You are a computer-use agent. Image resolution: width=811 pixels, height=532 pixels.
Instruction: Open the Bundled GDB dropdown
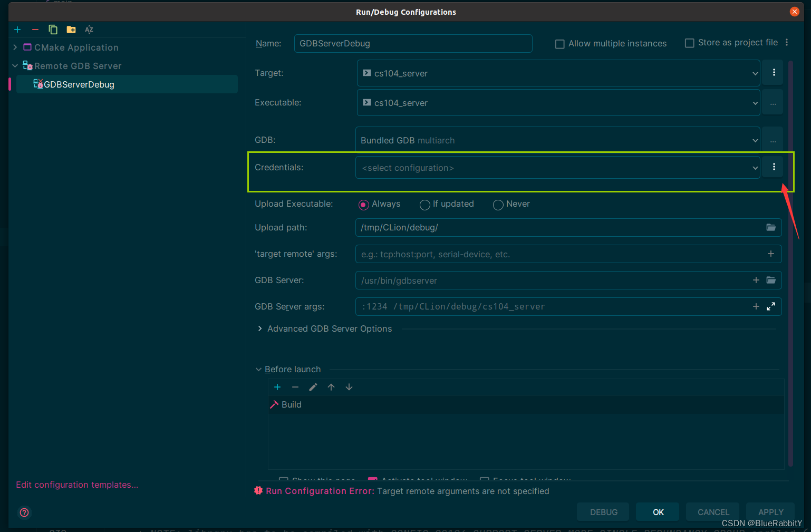pos(755,140)
